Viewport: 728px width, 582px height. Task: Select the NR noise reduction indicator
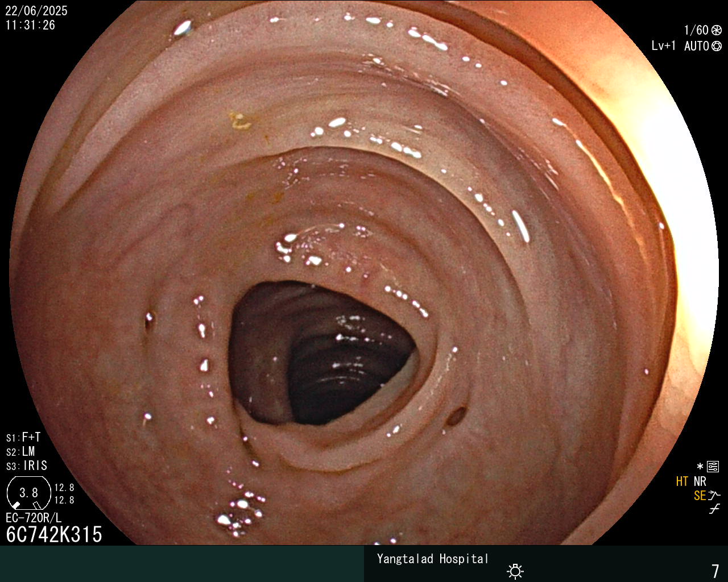click(x=700, y=481)
